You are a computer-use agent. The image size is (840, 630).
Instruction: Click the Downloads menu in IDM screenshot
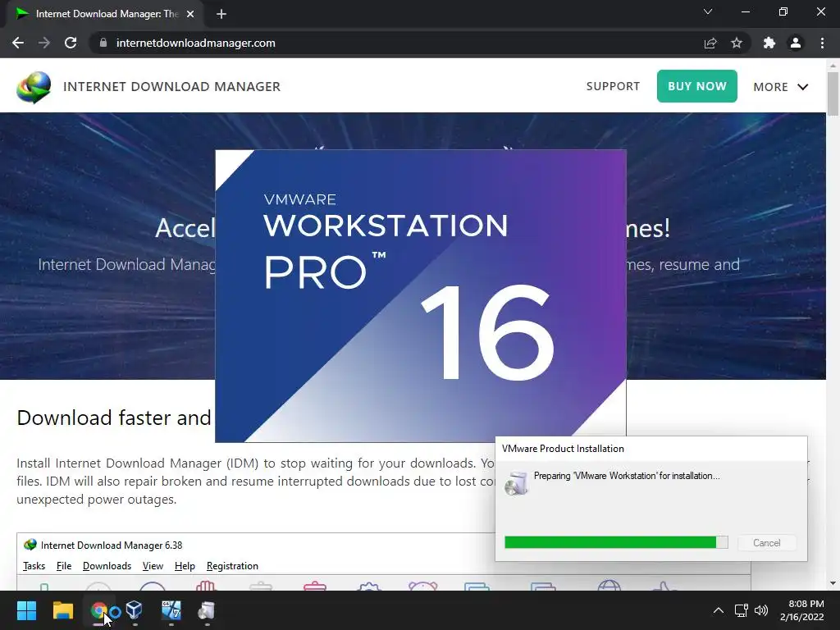(x=107, y=566)
